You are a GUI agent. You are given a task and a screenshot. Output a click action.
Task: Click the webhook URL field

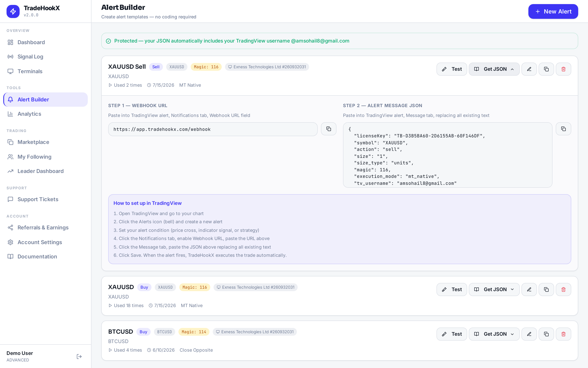(x=213, y=129)
